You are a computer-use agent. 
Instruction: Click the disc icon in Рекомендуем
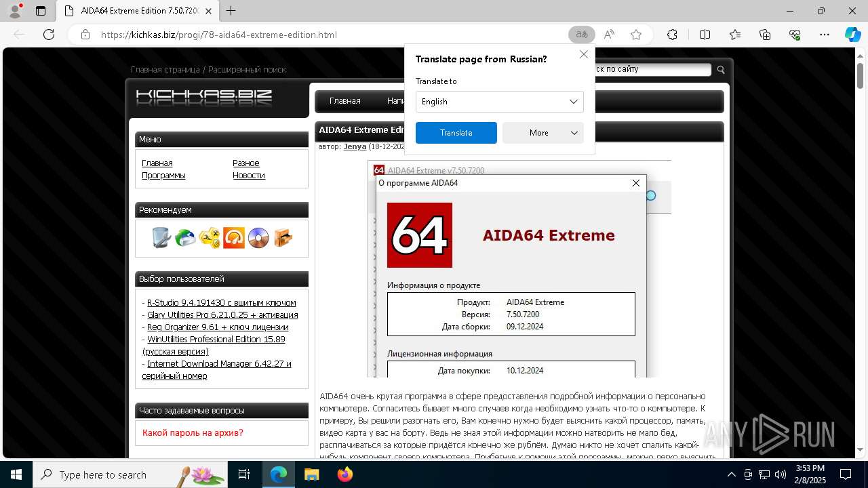click(x=258, y=238)
